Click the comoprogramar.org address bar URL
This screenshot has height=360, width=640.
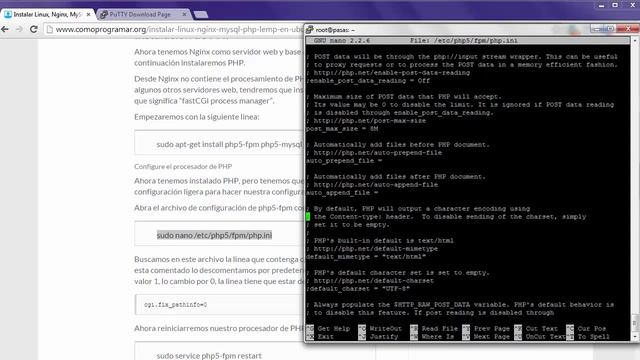pos(180,29)
